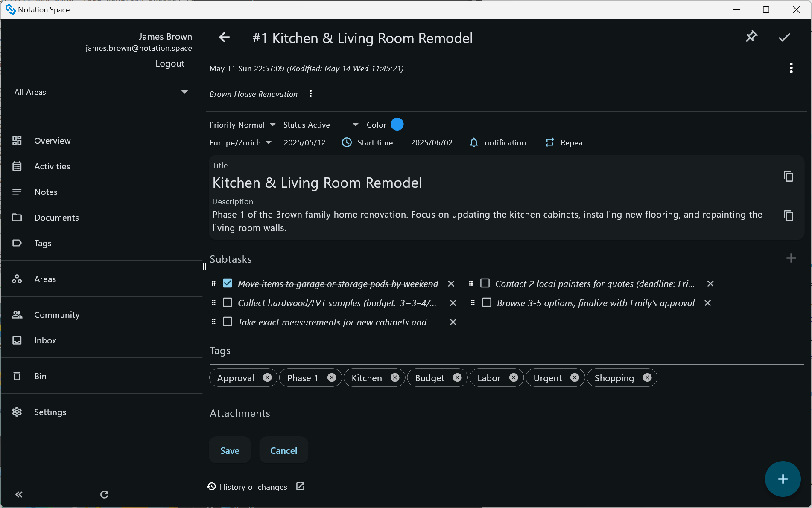Click the floating plus button bottom right

[x=783, y=479]
